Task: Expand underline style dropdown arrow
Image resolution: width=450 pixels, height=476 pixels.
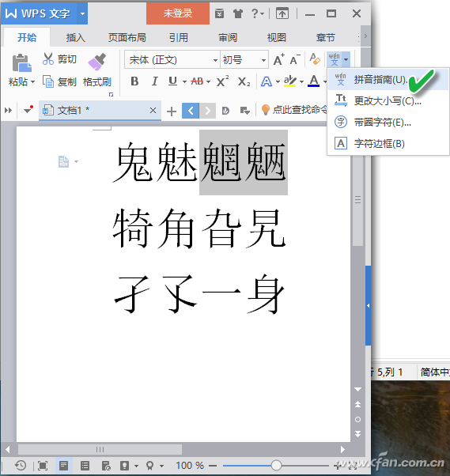Action: (x=184, y=81)
